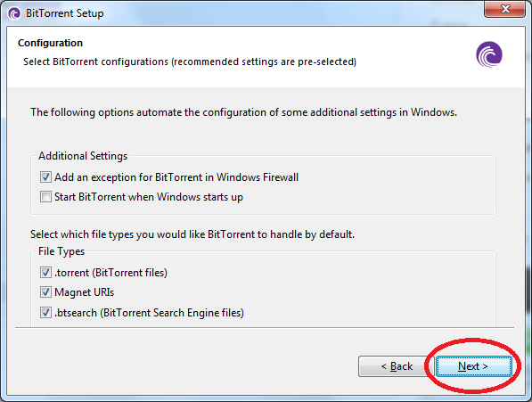Click the purple BitTorrent logo in the header
Viewport: 532px width, 402px height.
coord(489,54)
